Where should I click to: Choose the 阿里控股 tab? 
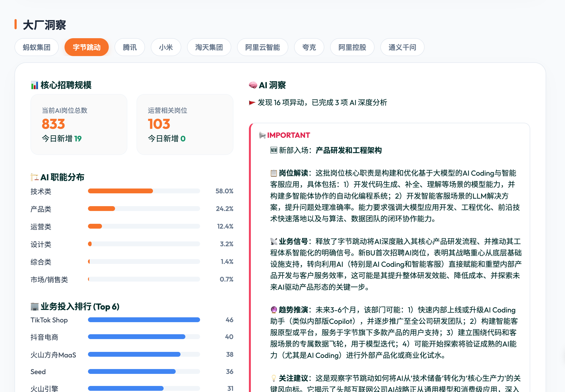click(x=352, y=47)
